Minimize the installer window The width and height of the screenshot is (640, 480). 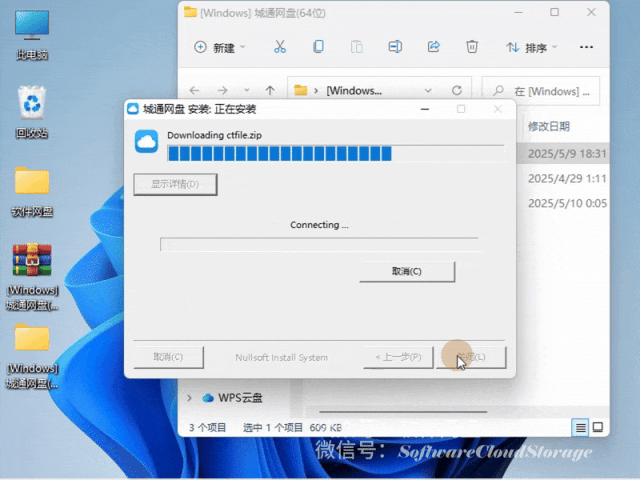tap(424, 109)
